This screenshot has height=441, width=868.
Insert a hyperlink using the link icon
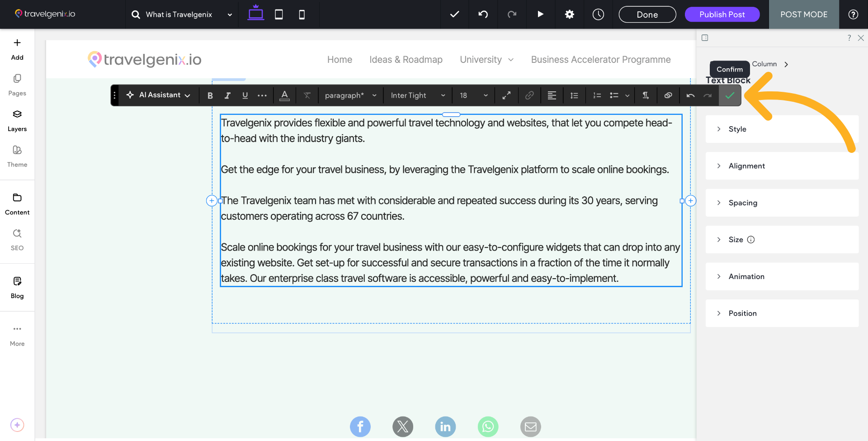[529, 95]
